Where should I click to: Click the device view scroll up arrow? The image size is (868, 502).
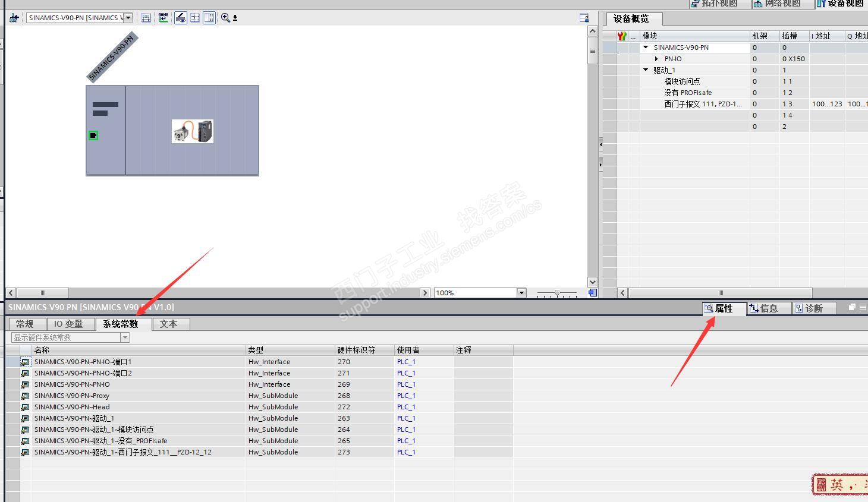pos(592,31)
